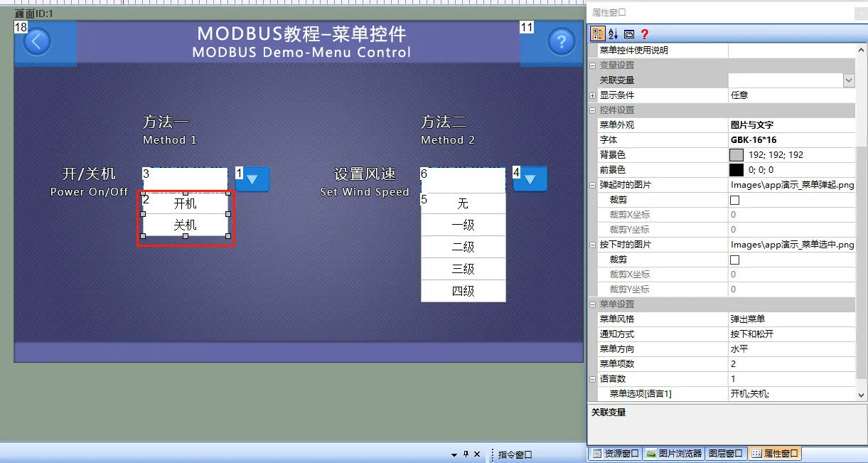Viewport: 868px width, 463px height.
Task: Select the 属性窗口 tab
Action: [x=774, y=454]
